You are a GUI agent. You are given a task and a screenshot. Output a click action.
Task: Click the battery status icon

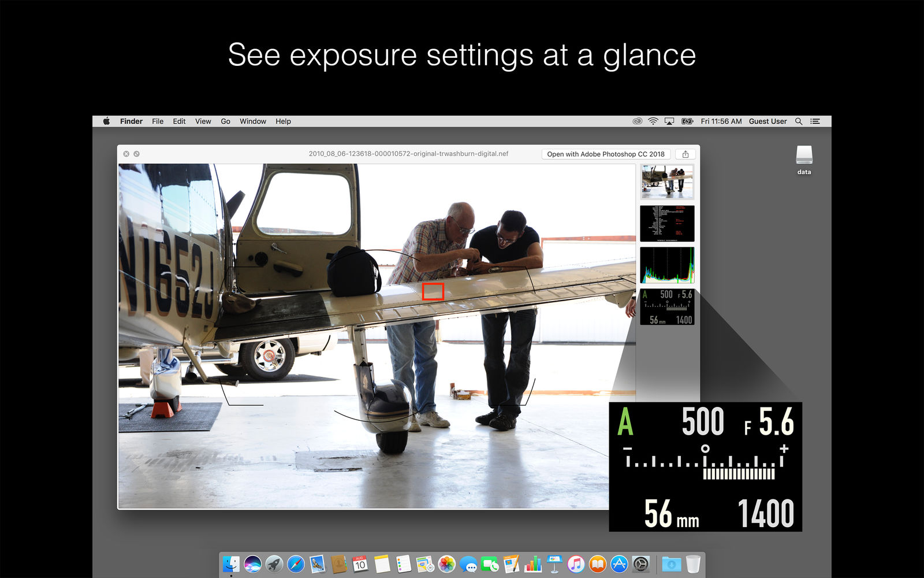[x=687, y=121]
